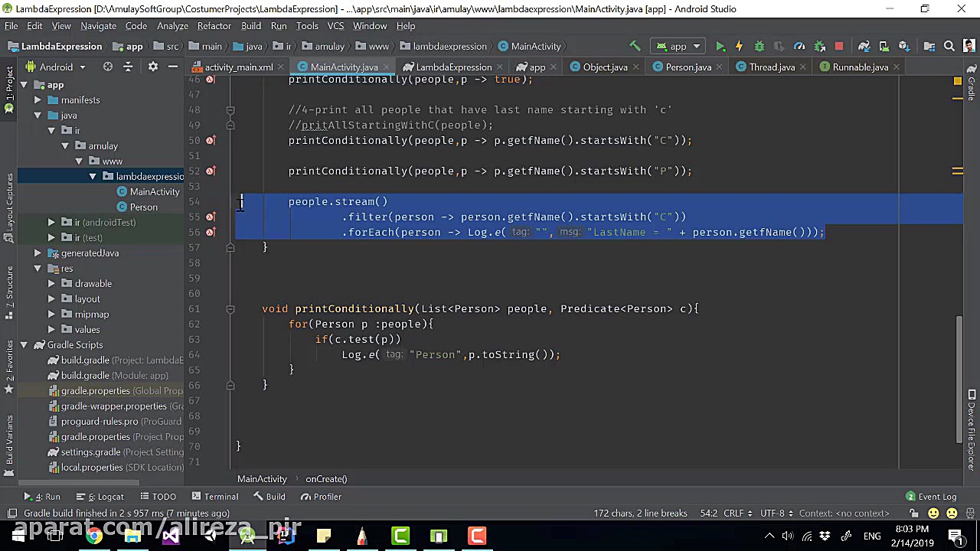Click the Collapse All icon in Project panel
Screen dimensions: 980x551
(x=128, y=67)
